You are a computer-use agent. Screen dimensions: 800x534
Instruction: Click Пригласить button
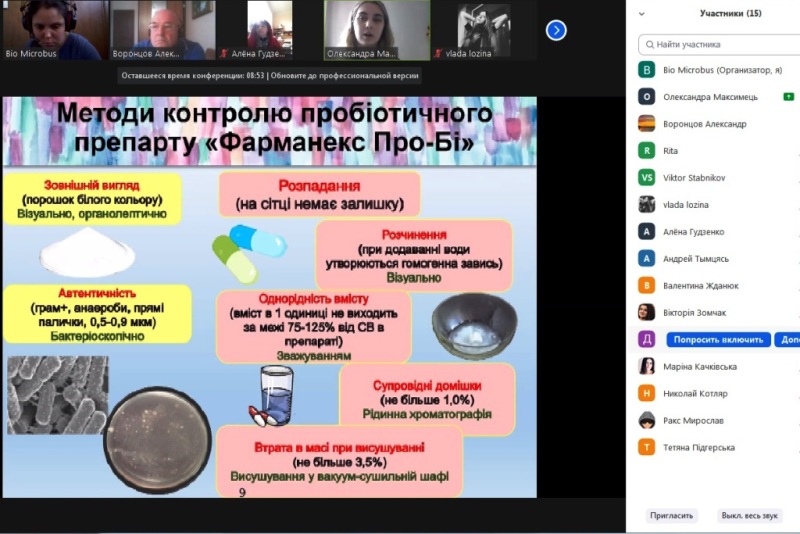pyautogui.click(x=671, y=516)
